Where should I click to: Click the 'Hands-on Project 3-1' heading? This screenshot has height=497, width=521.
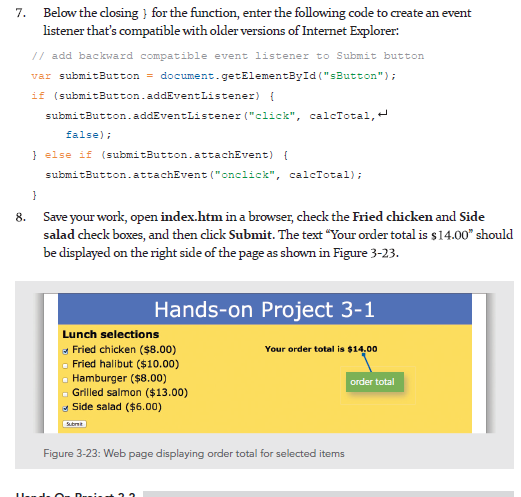point(264,310)
